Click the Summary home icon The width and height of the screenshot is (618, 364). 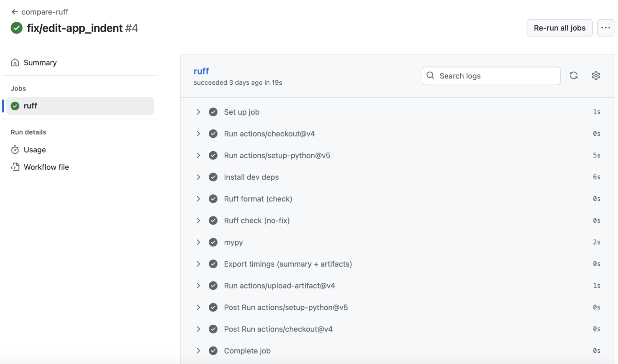15,63
